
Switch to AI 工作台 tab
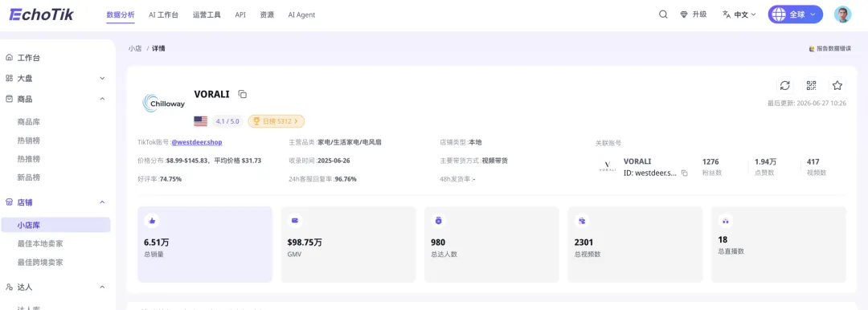163,15
